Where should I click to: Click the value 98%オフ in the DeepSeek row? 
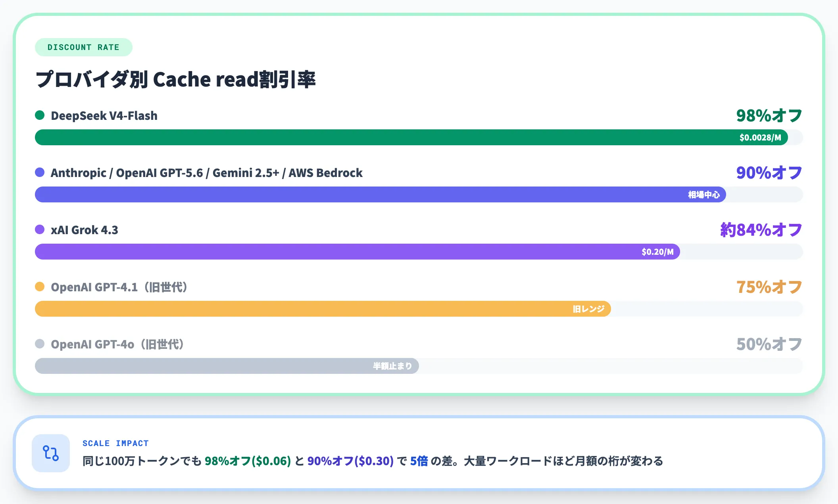pos(769,115)
